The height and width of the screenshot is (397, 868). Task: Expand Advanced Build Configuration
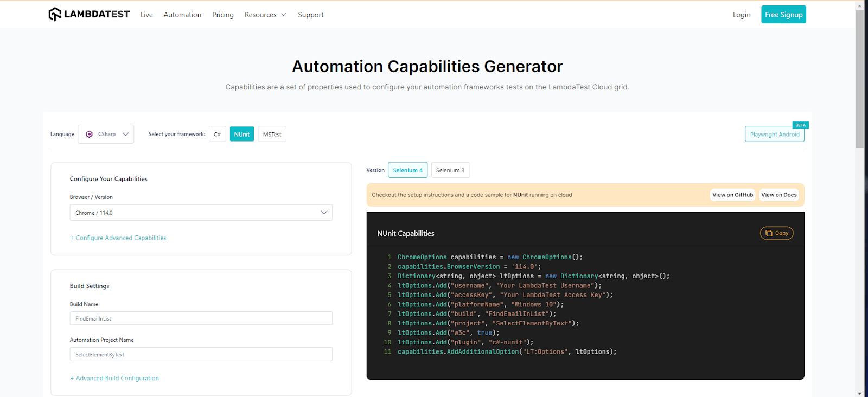(114, 378)
